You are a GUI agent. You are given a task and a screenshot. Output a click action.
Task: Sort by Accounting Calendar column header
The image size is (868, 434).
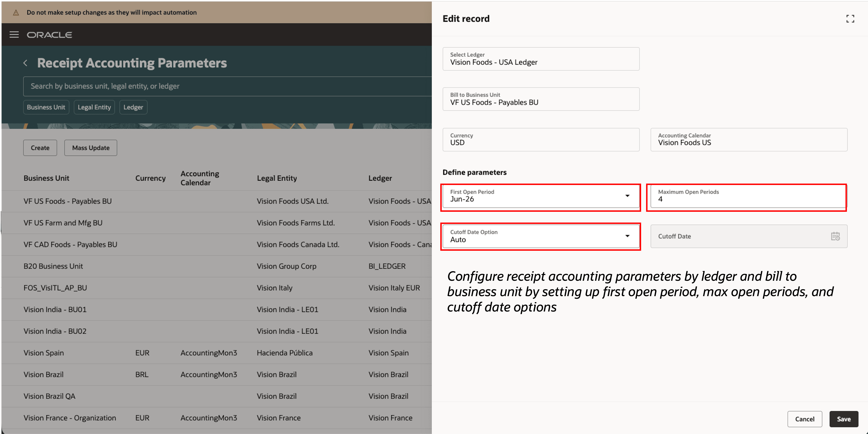199,178
